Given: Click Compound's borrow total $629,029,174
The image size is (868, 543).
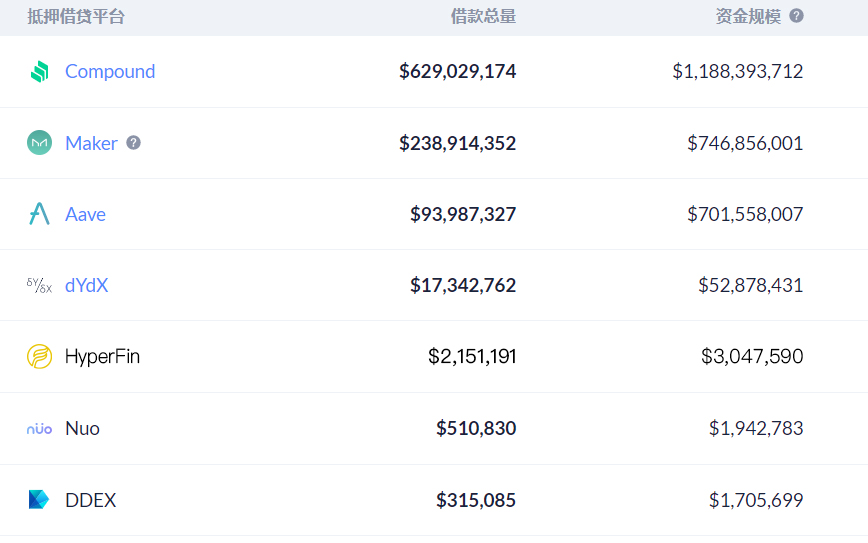Looking at the screenshot, I should click(x=457, y=72).
